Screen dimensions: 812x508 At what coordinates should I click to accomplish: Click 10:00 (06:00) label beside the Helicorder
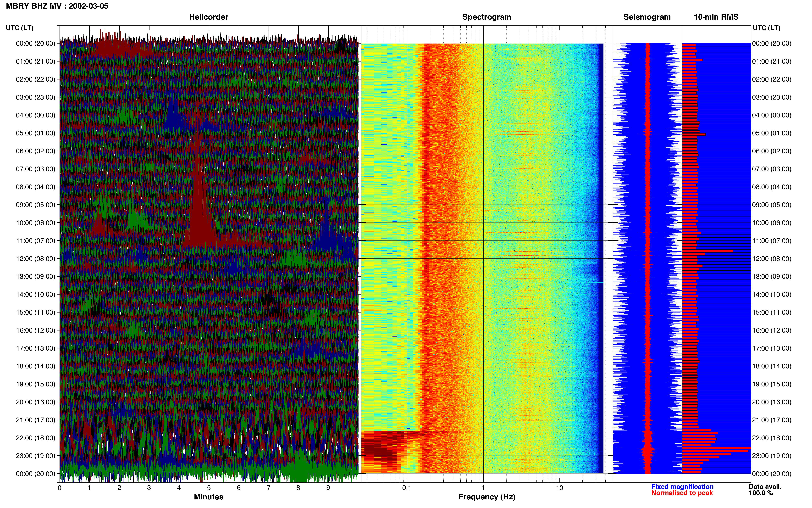[x=36, y=223]
